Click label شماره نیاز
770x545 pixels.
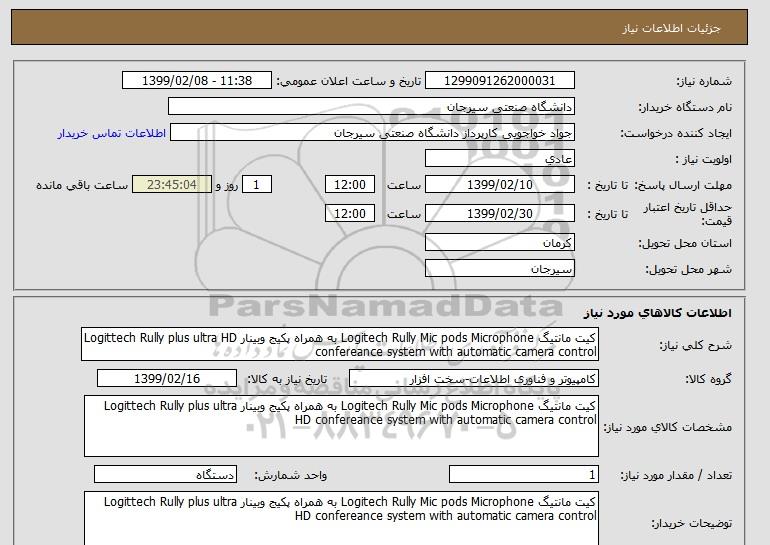[704, 81]
